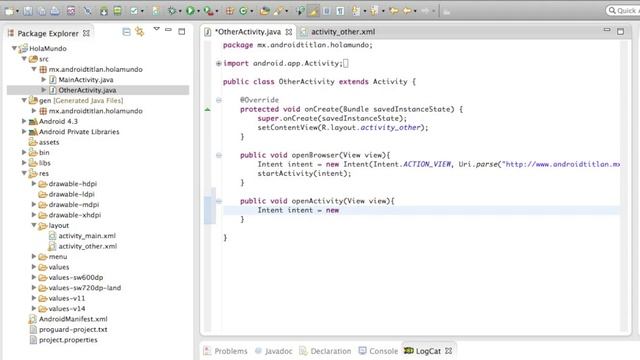Expand Android Private Libraries node
Image resolution: width=640 pixels, height=360 pixels.
[x=24, y=131]
